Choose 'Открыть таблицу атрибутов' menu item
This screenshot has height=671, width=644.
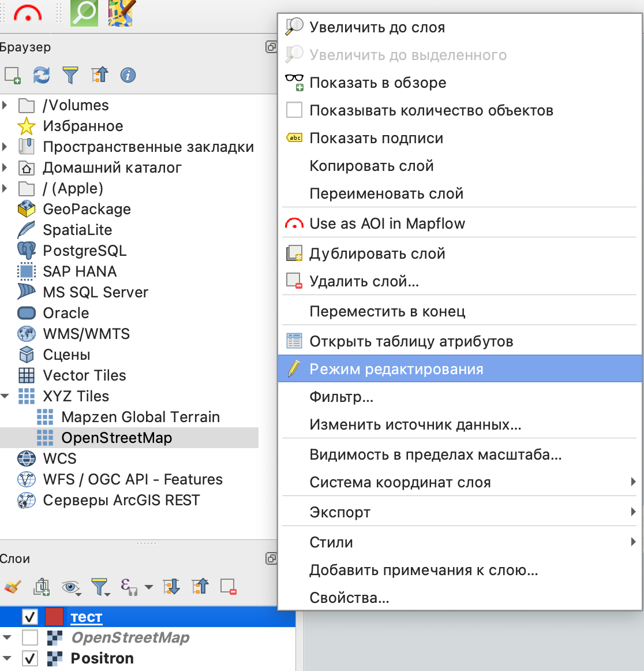point(411,341)
